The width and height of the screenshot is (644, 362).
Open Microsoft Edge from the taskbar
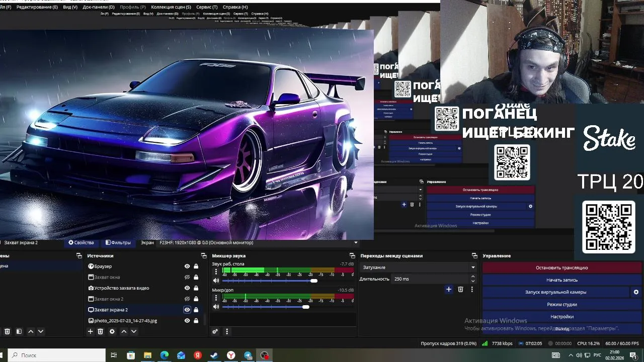(165, 355)
